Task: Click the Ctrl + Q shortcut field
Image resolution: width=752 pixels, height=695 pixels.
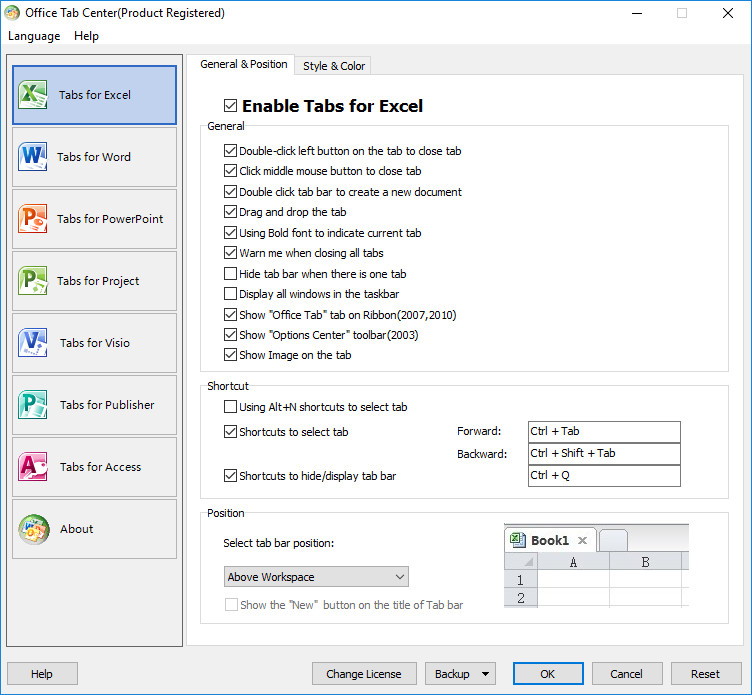Action: [604, 476]
